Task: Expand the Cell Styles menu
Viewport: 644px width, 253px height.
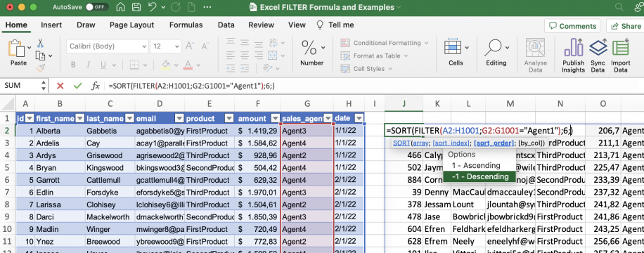Action: [366, 69]
